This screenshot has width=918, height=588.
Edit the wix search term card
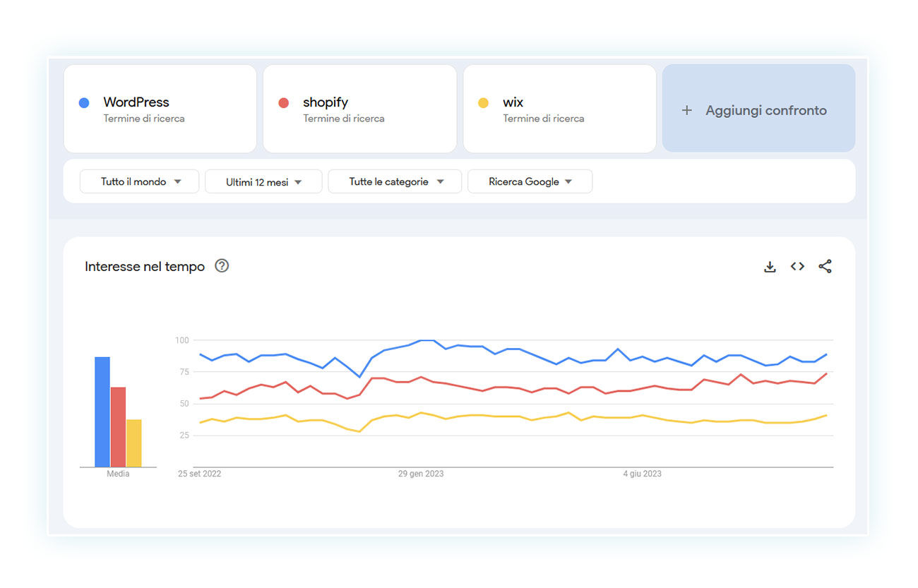pyautogui.click(x=560, y=109)
